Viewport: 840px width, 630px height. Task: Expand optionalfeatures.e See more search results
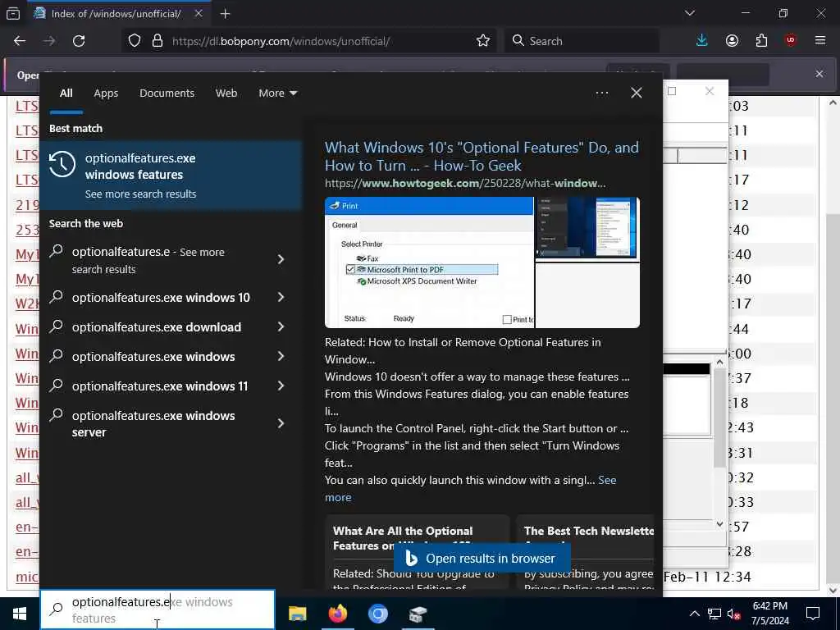tap(281, 260)
